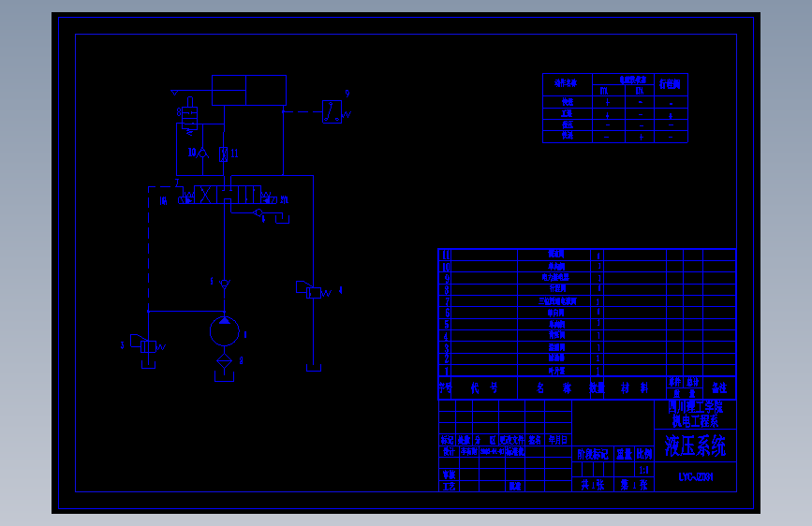This screenshot has height=526, width=812.
Task: Click the 设计 label in title block
Action: (449, 451)
